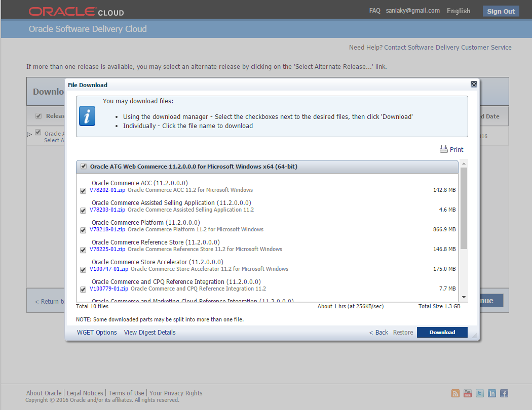This screenshot has height=410, width=532.
Task: Click the Print printer icon
Action: (x=443, y=149)
